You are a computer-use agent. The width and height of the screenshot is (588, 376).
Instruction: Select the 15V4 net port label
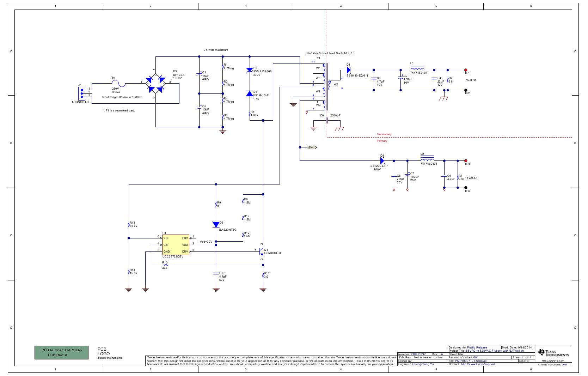311,147
